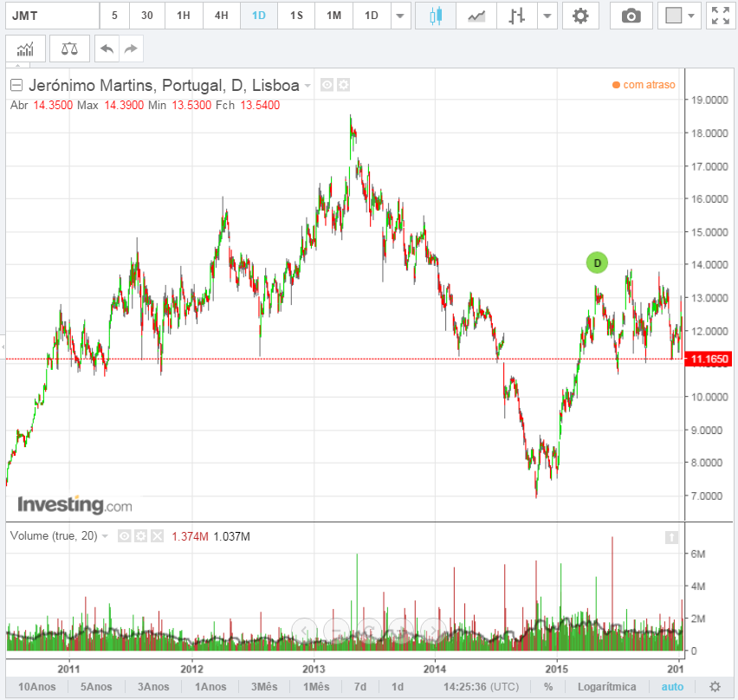Reset chart view with faded center button

368,631
